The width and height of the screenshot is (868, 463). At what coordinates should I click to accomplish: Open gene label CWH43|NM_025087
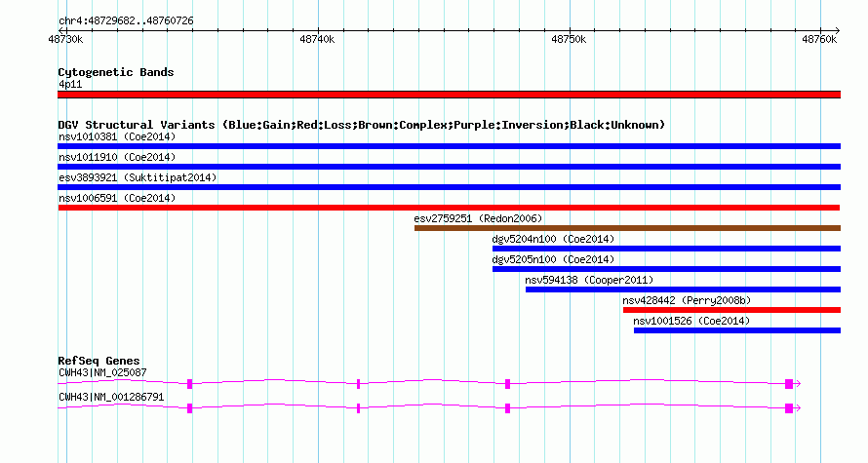[x=102, y=372]
